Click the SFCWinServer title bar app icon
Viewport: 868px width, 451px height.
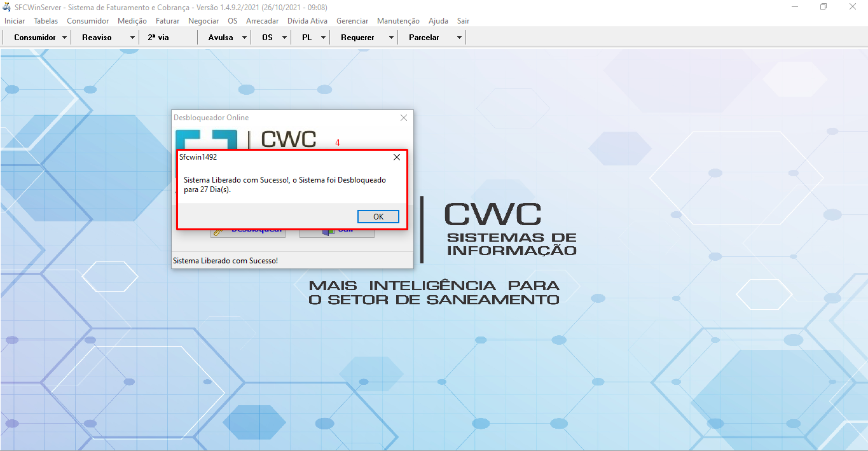(x=7, y=7)
